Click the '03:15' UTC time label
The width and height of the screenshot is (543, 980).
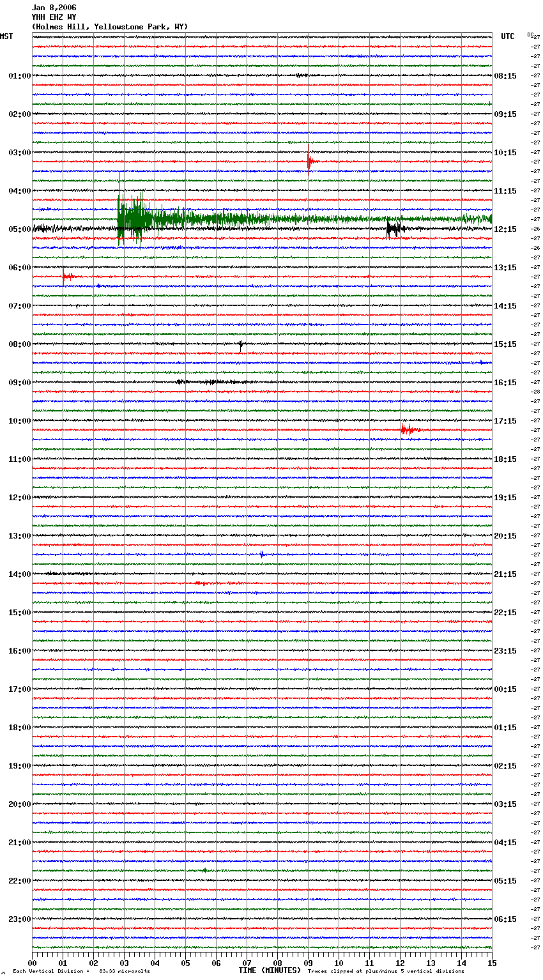(505, 804)
